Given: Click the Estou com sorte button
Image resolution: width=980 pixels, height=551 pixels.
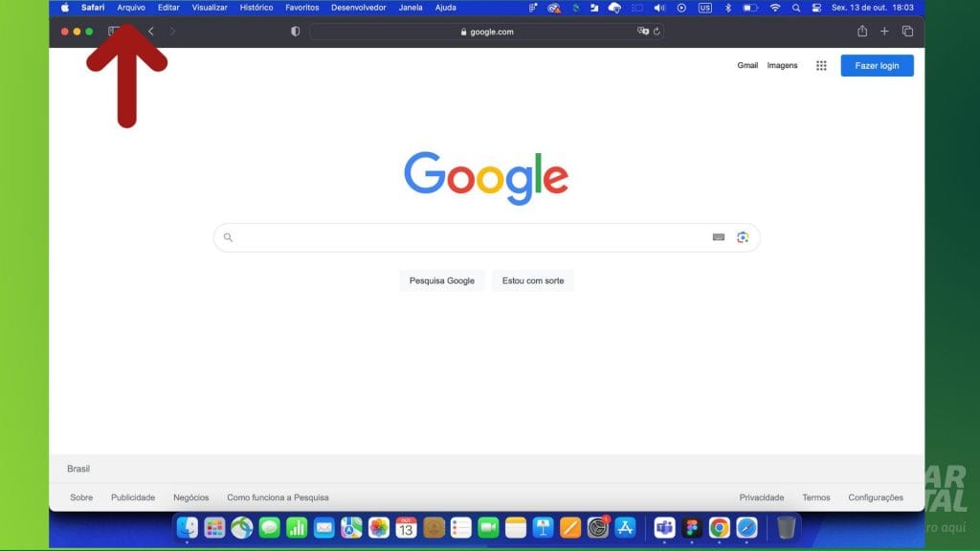Looking at the screenshot, I should click(x=533, y=280).
